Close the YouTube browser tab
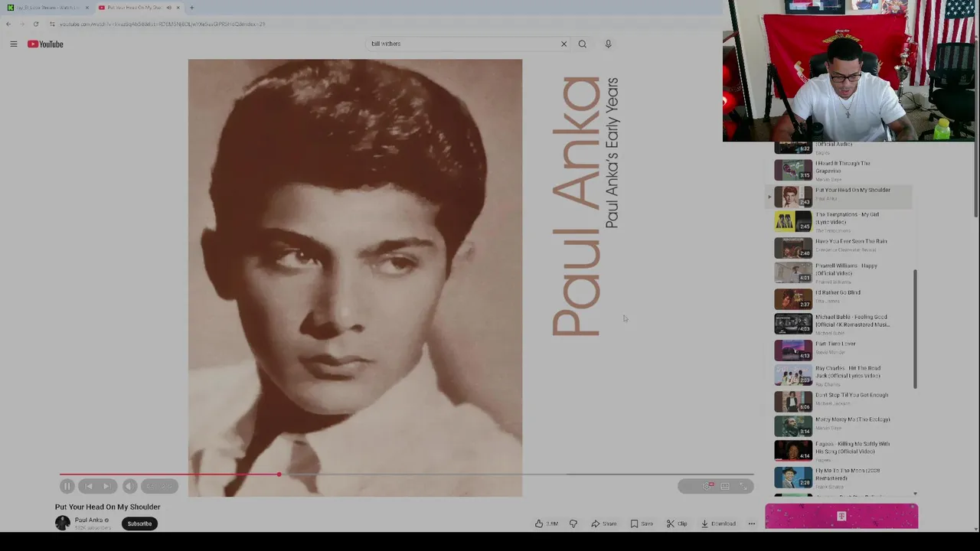 point(178,8)
